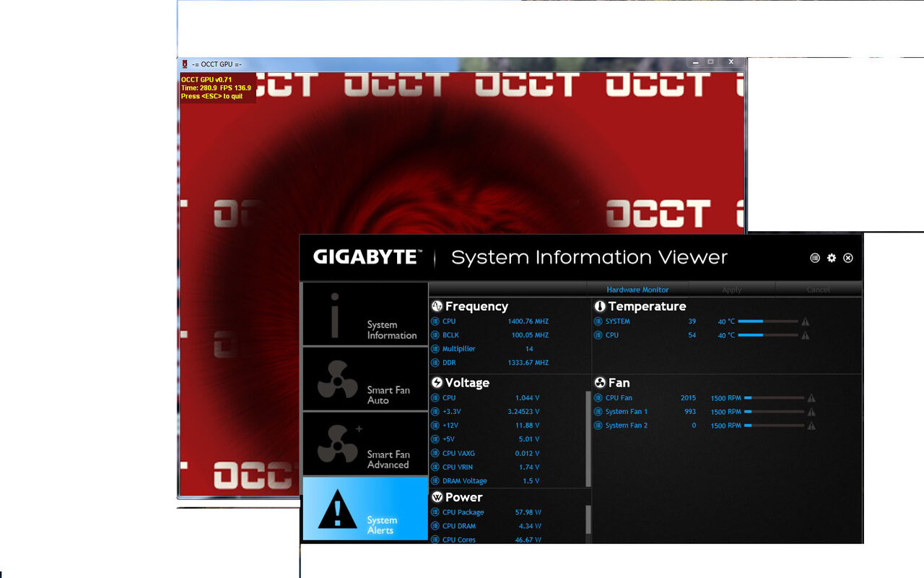
Task: Click the '2015' CPU Fan speed value
Action: [689, 398]
